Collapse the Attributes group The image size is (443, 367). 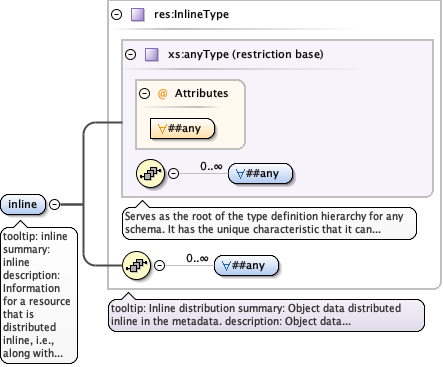coord(144,93)
